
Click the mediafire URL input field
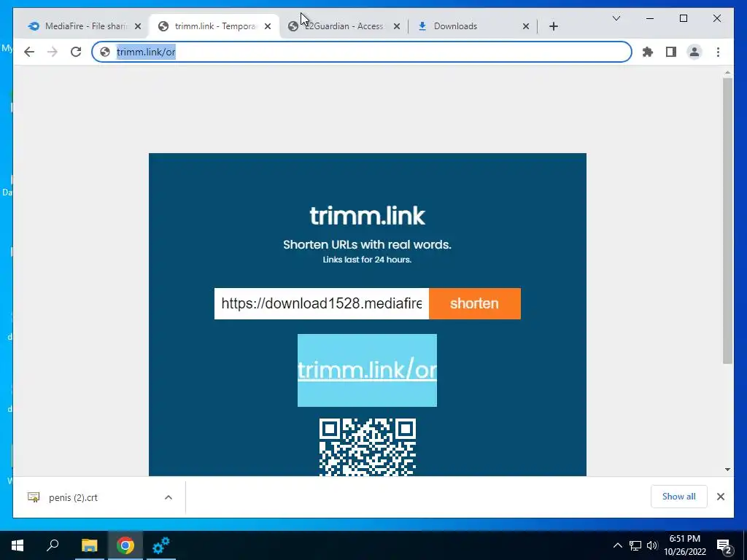[322, 303]
